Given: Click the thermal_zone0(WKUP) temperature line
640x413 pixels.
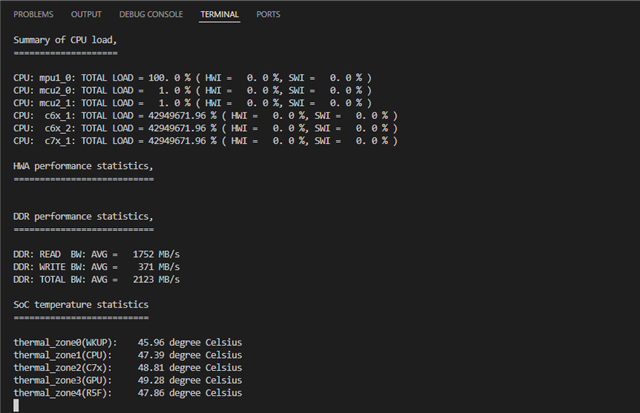Looking at the screenshot, I should click(128, 342).
